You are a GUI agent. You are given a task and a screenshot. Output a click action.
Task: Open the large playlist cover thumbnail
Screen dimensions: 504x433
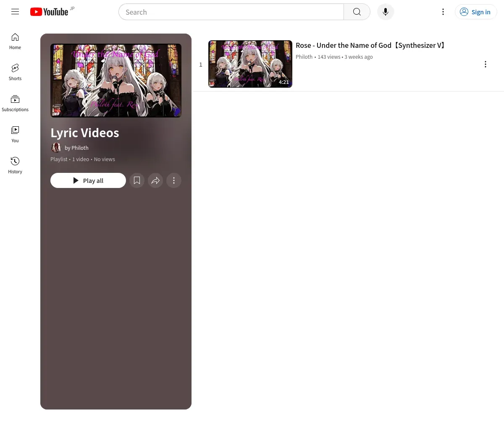coord(116,81)
